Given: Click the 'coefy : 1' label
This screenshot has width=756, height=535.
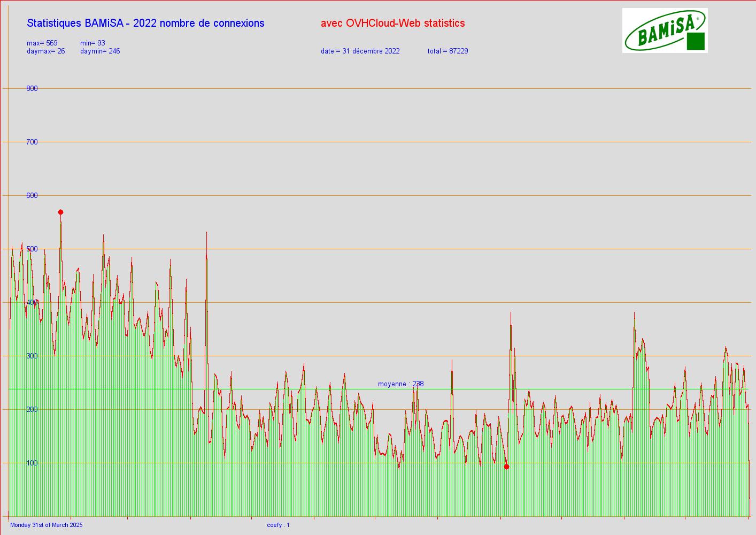Looking at the screenshot, I should click(x=278, y=525).
